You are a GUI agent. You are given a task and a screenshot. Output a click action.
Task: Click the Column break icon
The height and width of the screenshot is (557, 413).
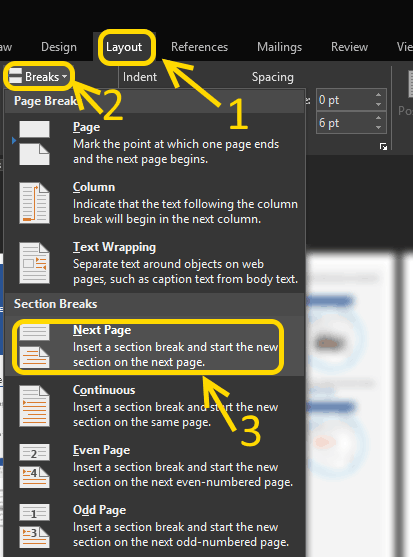pyautogui.click(x=34, y=203)
